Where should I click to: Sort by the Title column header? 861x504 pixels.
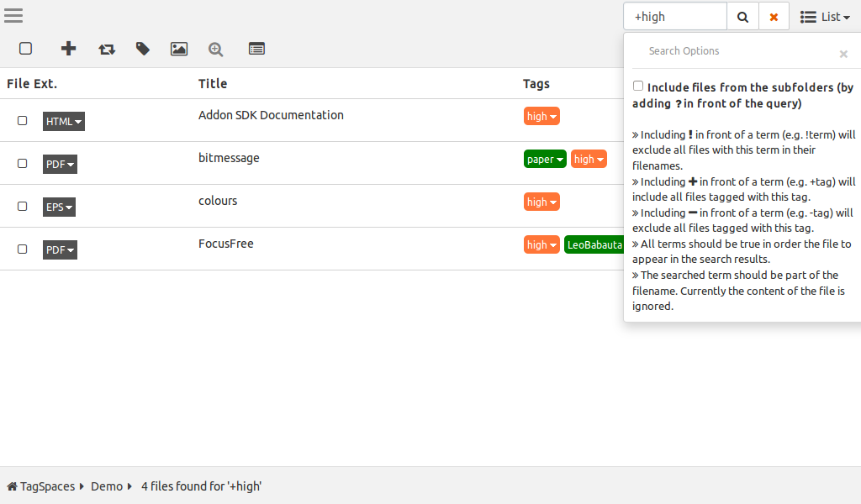tap(213, 83)
